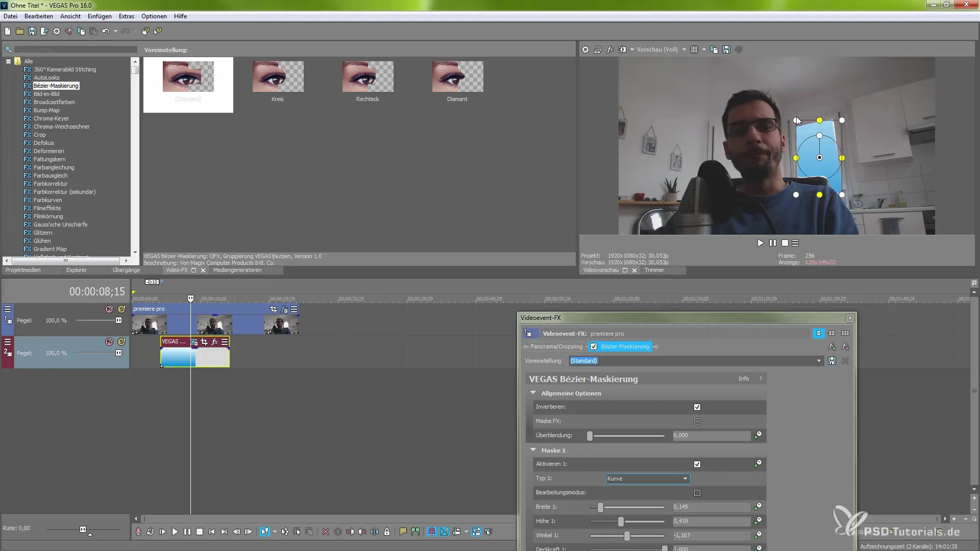This screenshot has height=551, width=980.
Task: Save the preset with floppy icon
Action: (832, 361)
